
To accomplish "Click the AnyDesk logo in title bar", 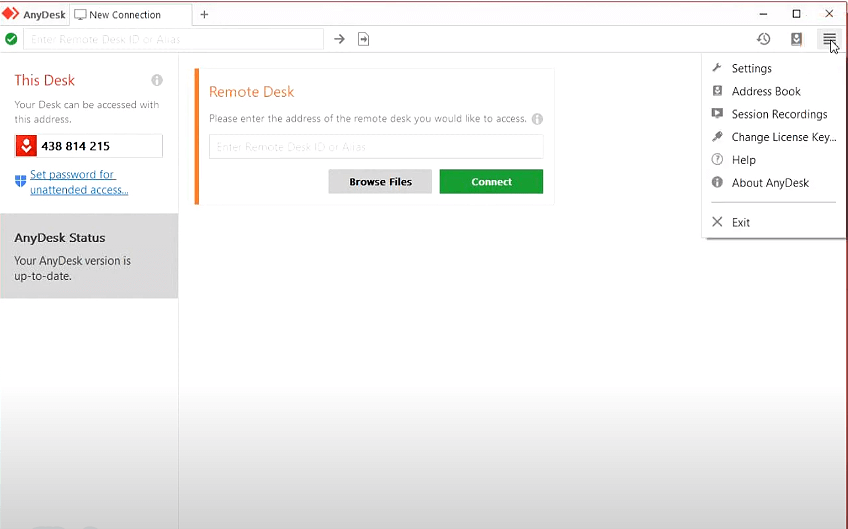I will click(10, 14).
